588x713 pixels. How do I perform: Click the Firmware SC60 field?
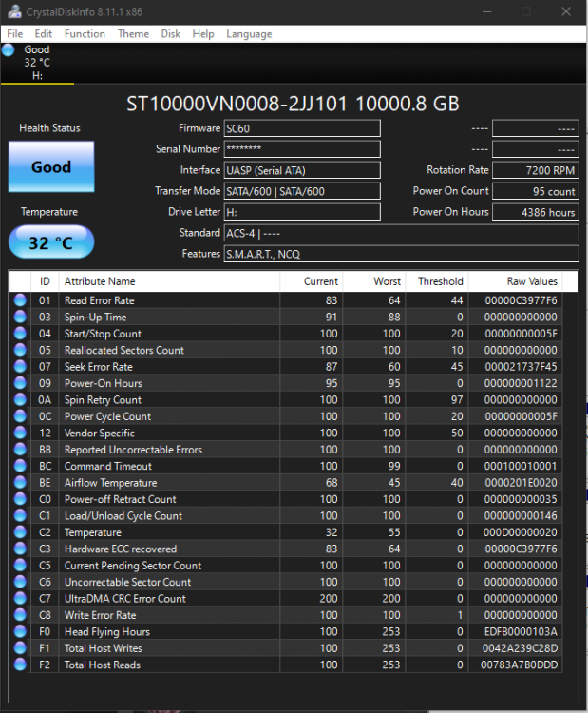point(302,128)
